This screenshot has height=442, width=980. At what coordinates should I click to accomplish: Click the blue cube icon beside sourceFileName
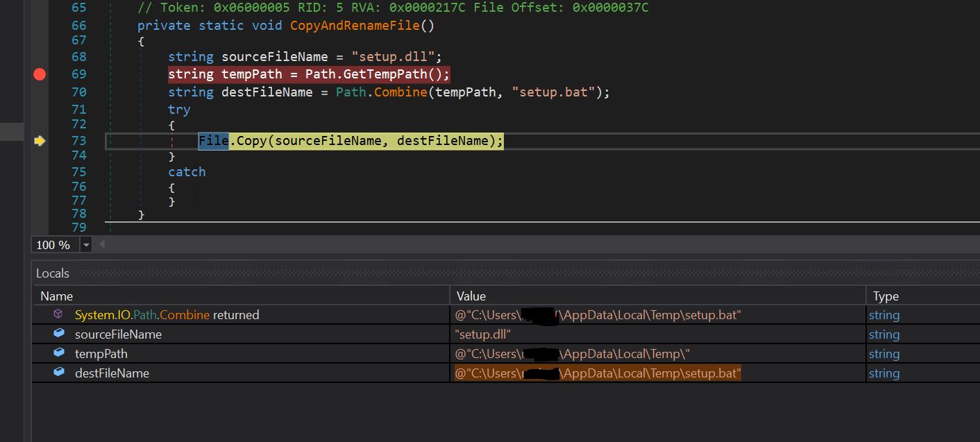tap(59, 334)
